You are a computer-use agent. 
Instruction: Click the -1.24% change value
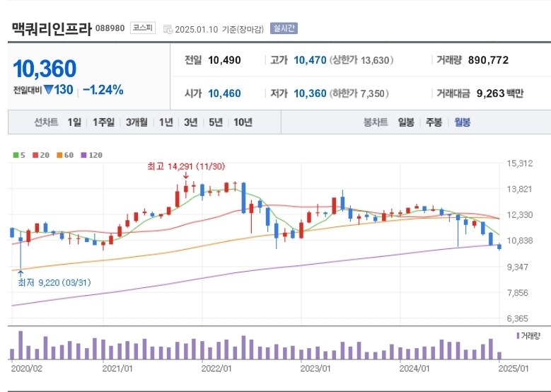(103, 90)
